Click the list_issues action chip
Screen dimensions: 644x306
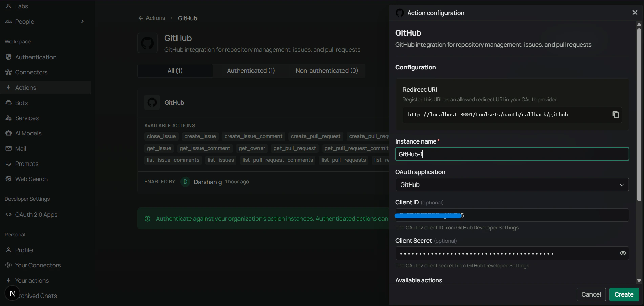click(x=221, y=160)
